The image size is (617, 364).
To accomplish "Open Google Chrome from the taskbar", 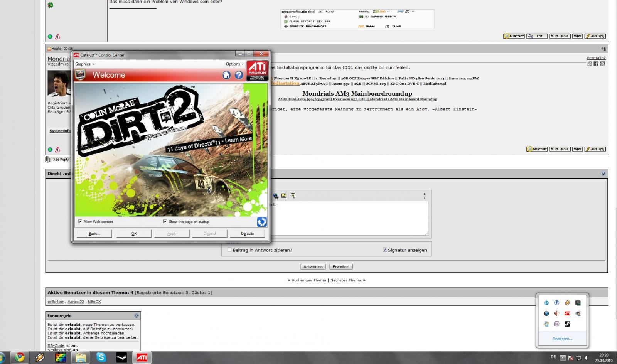I will click(19, 357).
